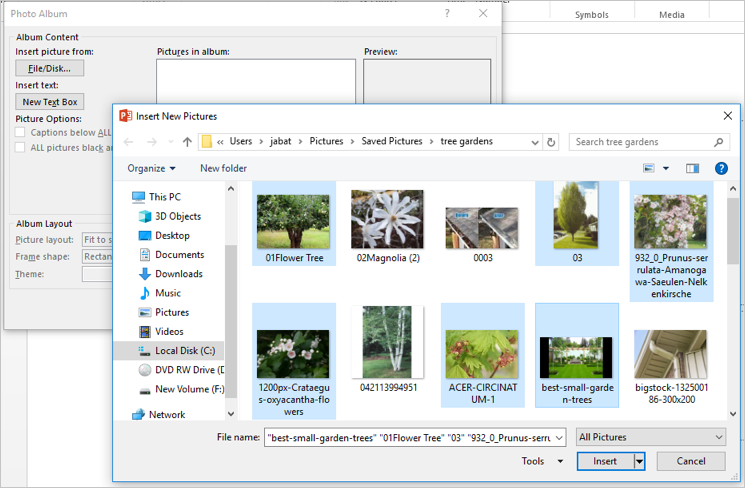Click the Cancel button

point(691,462)
